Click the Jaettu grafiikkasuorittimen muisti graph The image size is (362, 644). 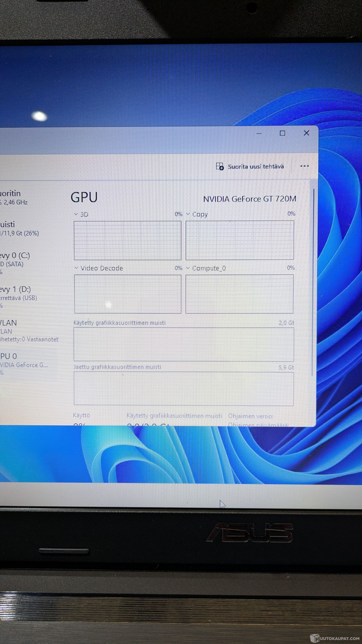pyautogui.click(x=184, y=389)
